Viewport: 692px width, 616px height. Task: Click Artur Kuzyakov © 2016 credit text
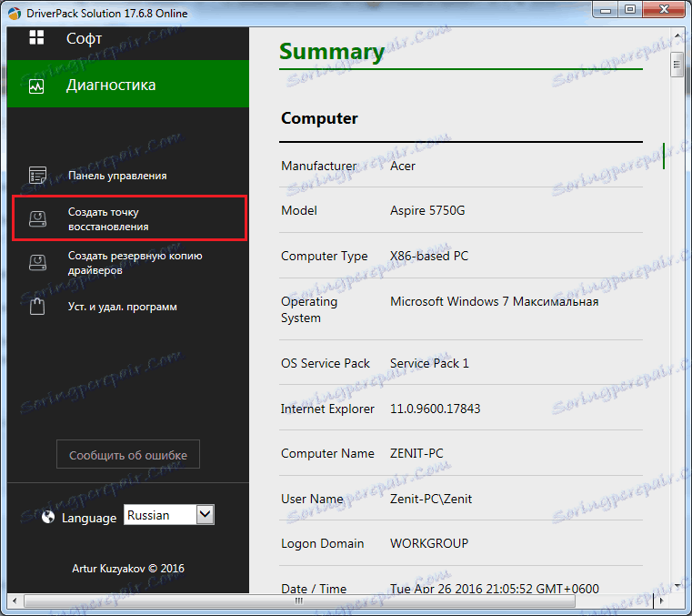(128, 569)
